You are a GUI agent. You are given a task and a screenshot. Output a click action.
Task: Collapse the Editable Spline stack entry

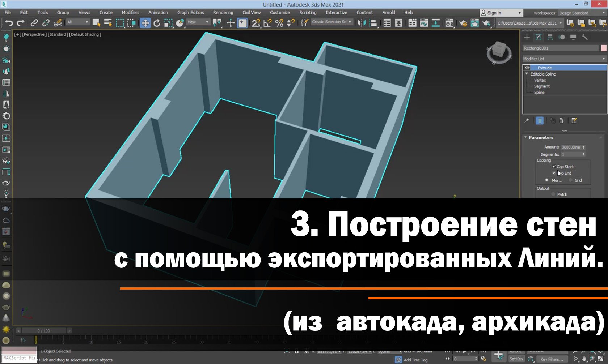point(527,74)
